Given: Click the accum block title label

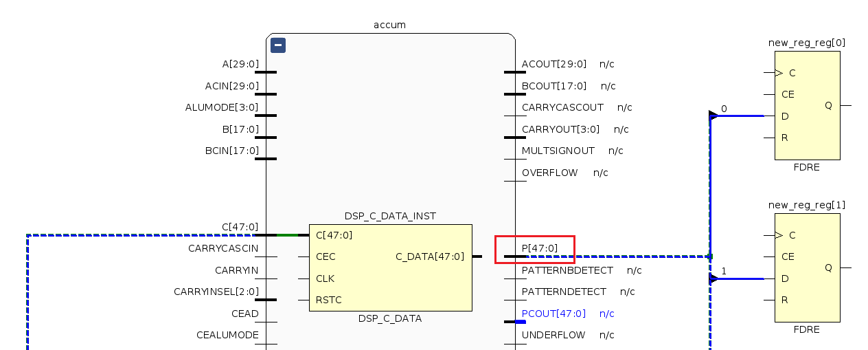Looking at the screenshot, I should point(389,25).
